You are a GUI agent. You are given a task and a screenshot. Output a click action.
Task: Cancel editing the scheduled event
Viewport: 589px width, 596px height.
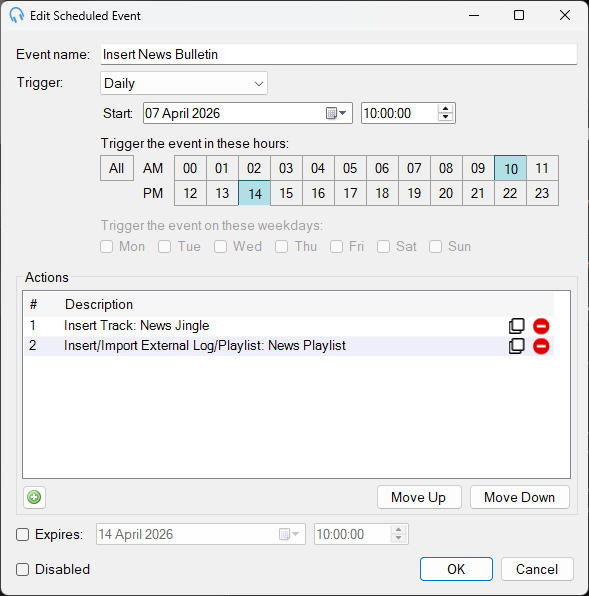point(537,569)
